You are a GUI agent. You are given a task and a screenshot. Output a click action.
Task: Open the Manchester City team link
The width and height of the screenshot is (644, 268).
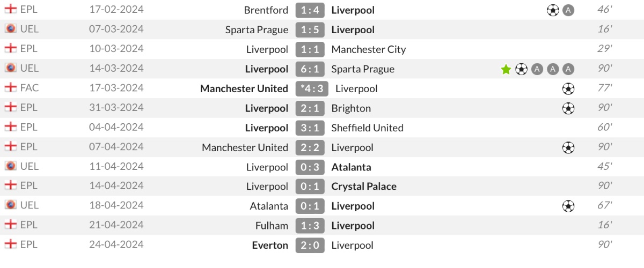tap(369, 49)
